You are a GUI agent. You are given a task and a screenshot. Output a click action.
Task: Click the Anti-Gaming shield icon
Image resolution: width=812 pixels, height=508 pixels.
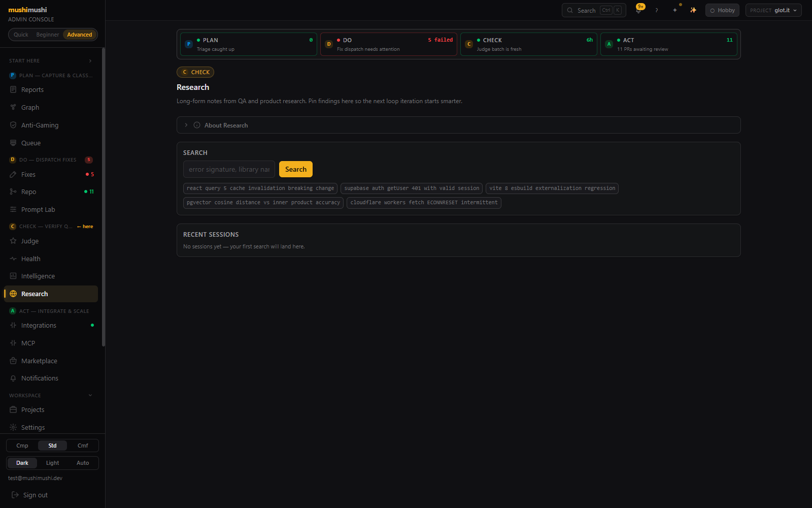(13, 125)
